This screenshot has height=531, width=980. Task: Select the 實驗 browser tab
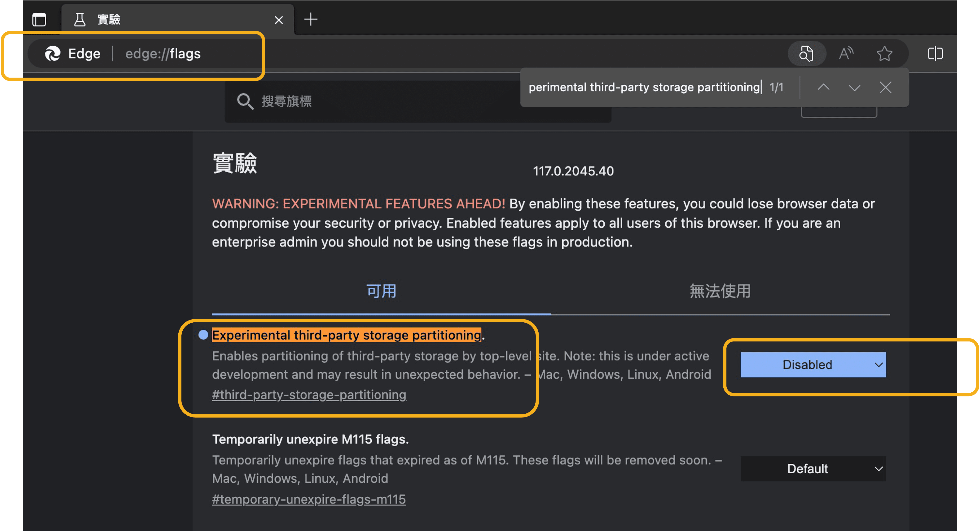point(177,19)
